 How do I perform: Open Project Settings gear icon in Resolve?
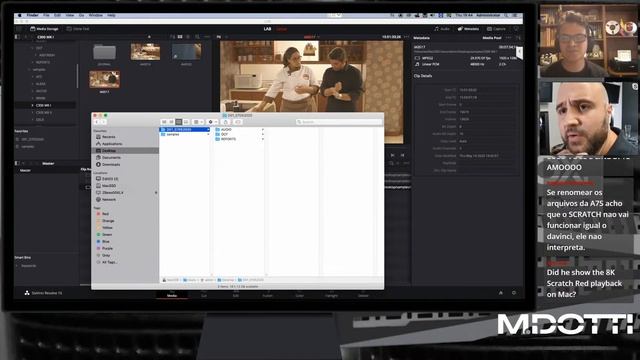(514, 293)
